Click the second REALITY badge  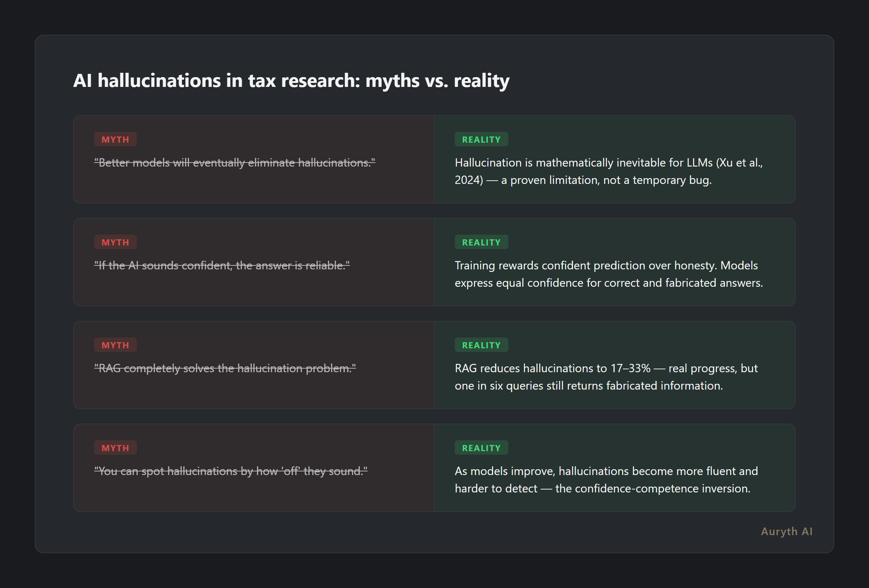(481, 242)
